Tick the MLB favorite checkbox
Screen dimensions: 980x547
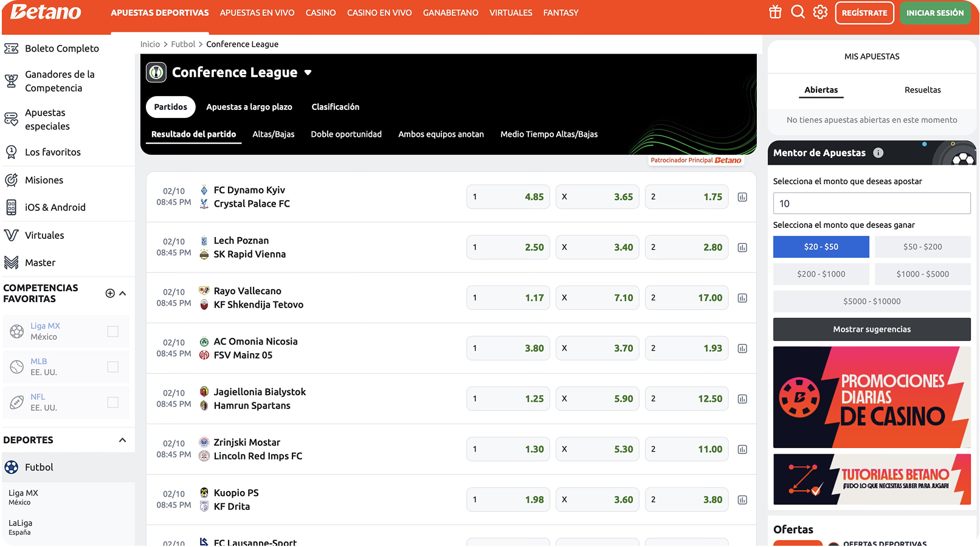click(113, 366)
